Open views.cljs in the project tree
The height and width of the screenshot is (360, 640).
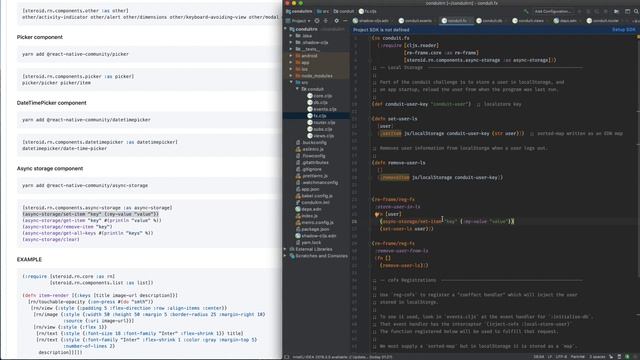click(x=321, y=136)
